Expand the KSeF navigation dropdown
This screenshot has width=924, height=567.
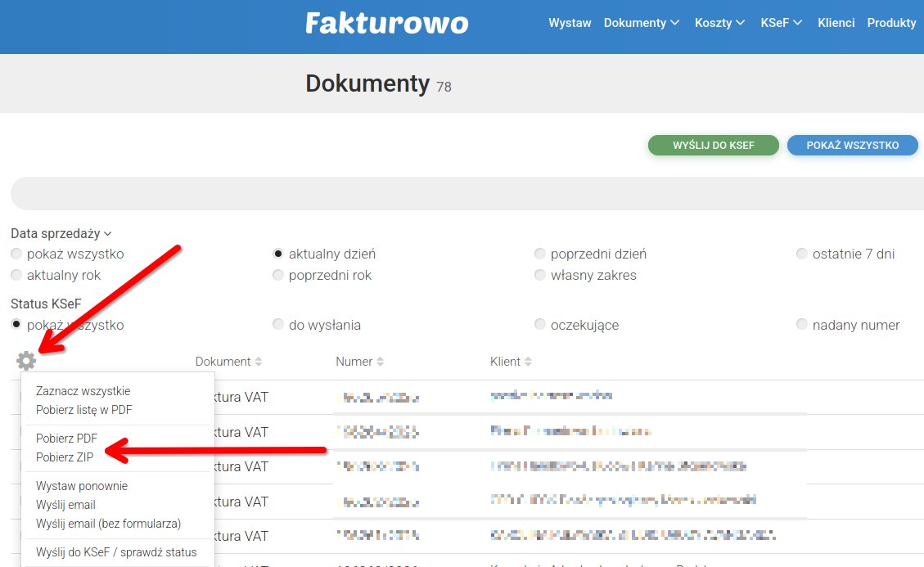pos(781,23)
